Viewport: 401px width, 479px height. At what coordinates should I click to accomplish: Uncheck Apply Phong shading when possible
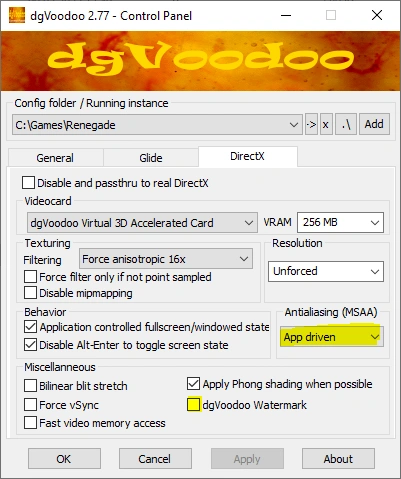[193, 384]
